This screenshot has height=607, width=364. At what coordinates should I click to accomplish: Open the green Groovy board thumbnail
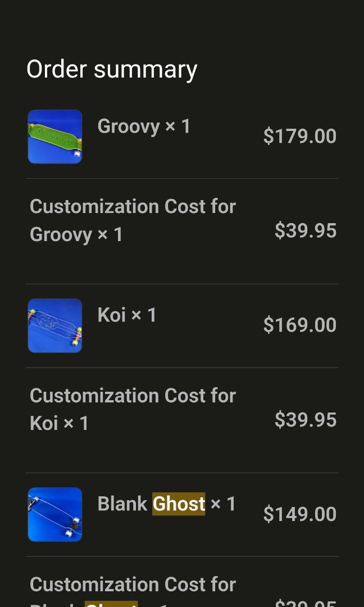[55, 137]
